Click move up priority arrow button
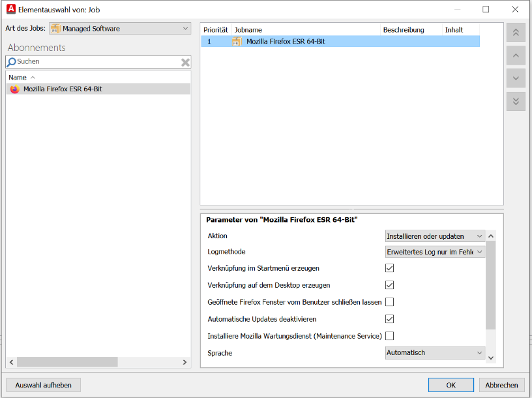Image resolution: width=532 pixels, height=398 pixels. 516,55
